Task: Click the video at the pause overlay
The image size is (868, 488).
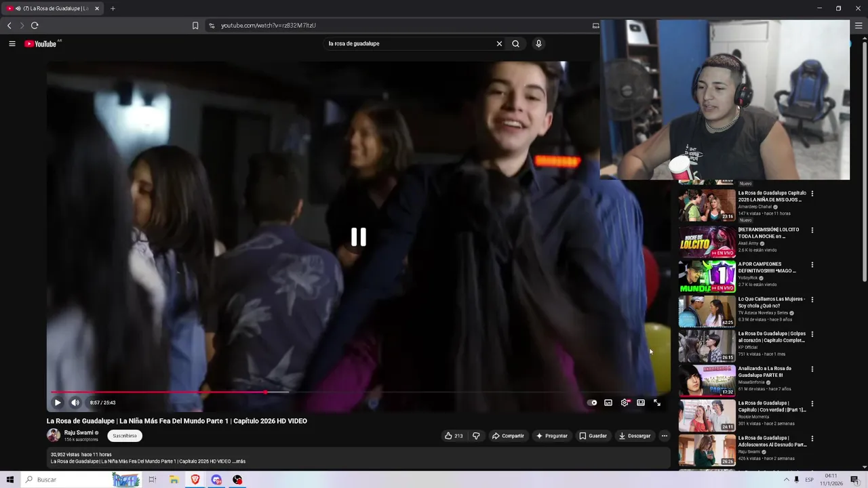Action: click(358, 237)
